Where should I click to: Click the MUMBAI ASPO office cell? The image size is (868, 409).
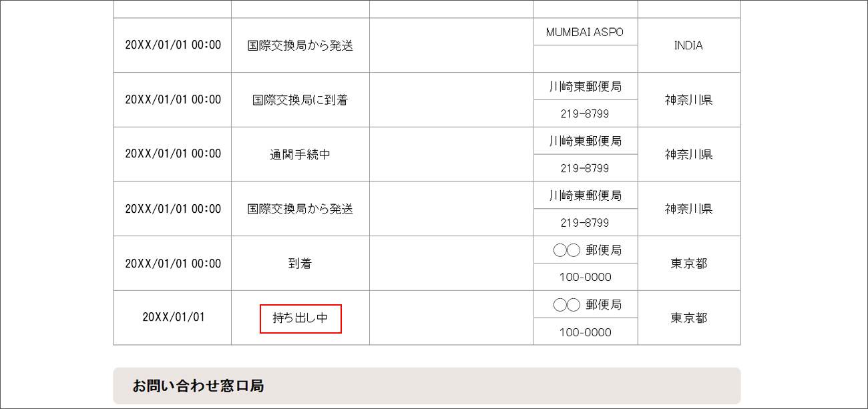pyautogui.click(x=585, y=32)
